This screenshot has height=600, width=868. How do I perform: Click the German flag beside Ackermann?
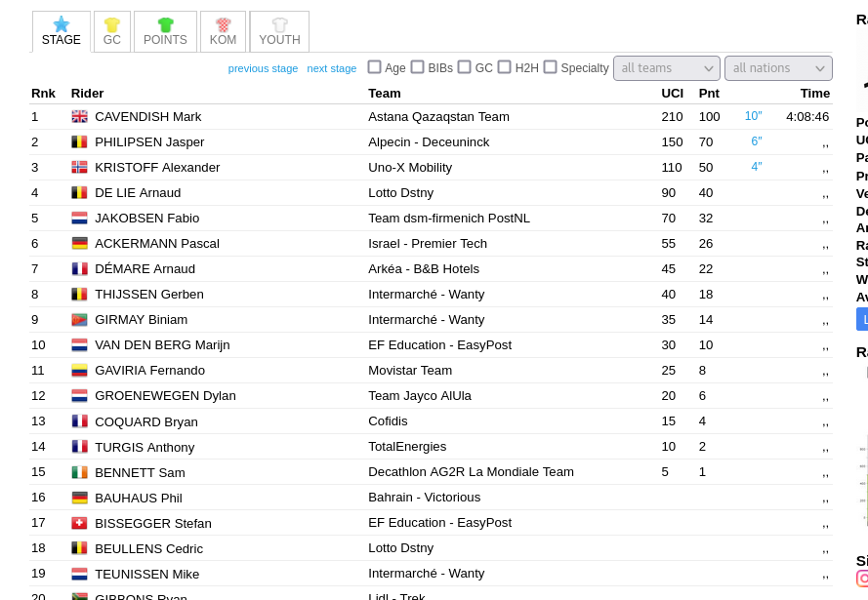(x=80, y=244)
